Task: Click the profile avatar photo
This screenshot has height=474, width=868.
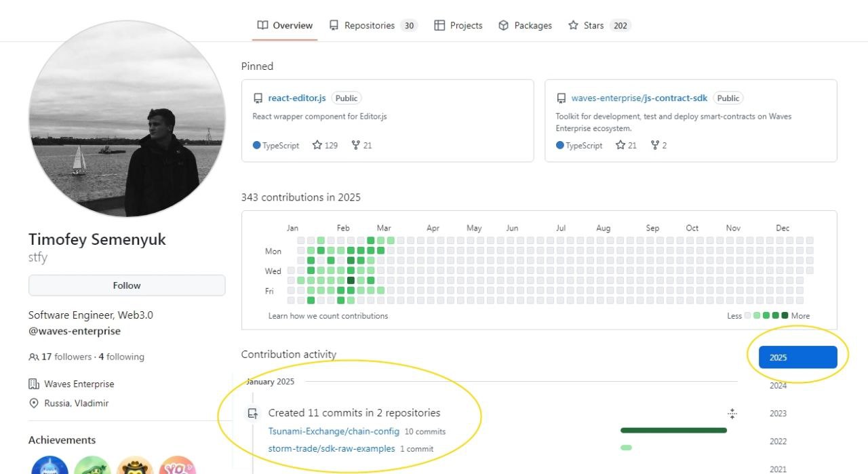Action: [x=127, y=119]
